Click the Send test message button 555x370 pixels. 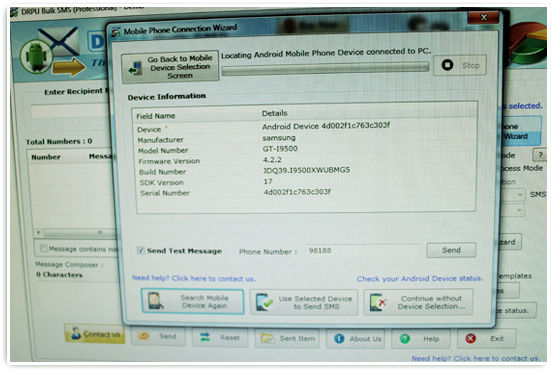pyautogui.click(x=451, y=250)
